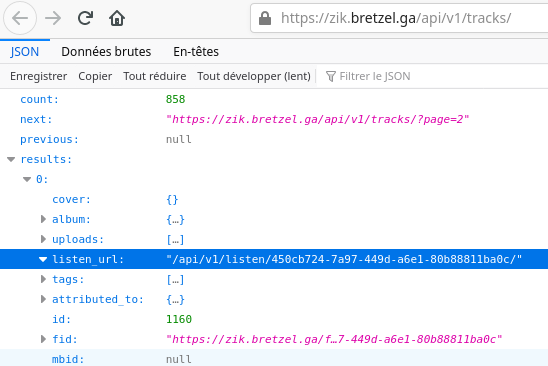548x366 pixels.
Task: Expand the attributed_to object
Action: [x=43, y=299]
